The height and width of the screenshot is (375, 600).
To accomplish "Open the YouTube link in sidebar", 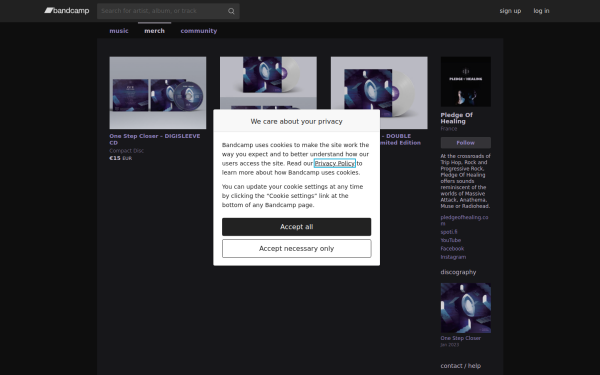I will click(x=450, y=240).
